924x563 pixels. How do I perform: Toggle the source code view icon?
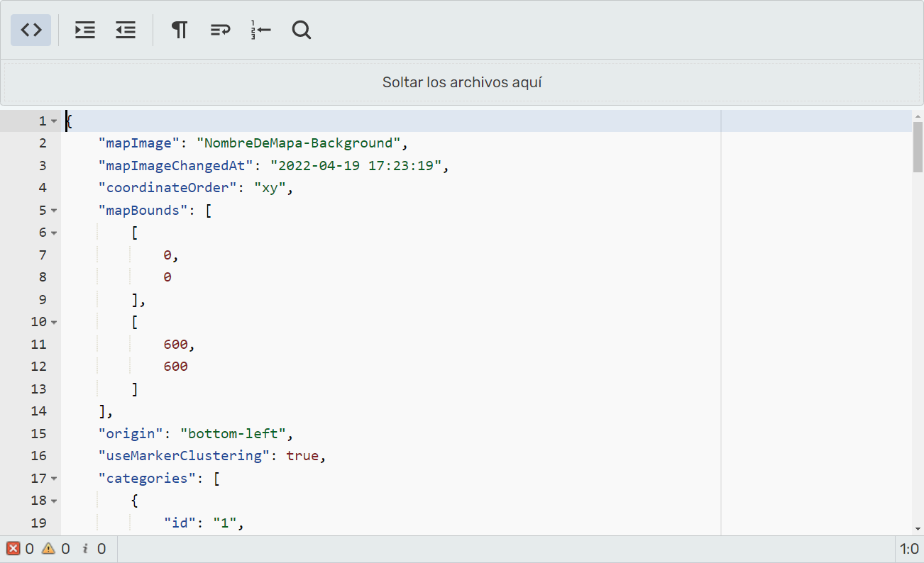pos(31,30)
